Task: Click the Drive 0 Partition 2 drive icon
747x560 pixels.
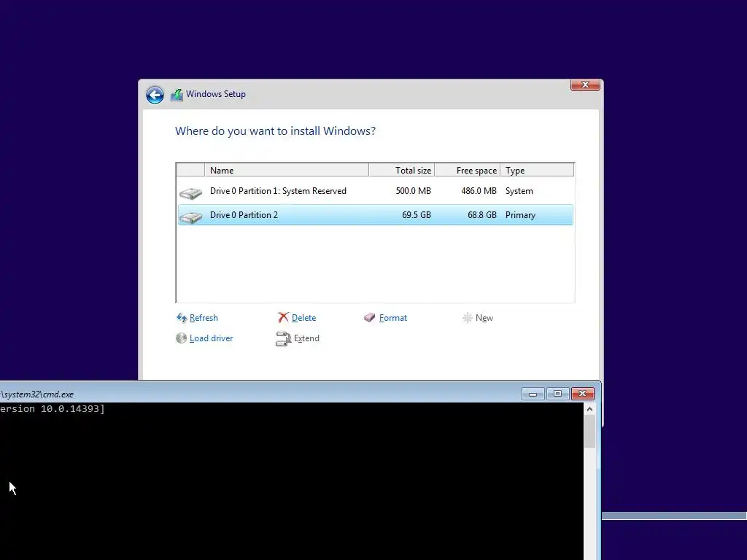Action: pyautogui.click(x=190, y=217)
